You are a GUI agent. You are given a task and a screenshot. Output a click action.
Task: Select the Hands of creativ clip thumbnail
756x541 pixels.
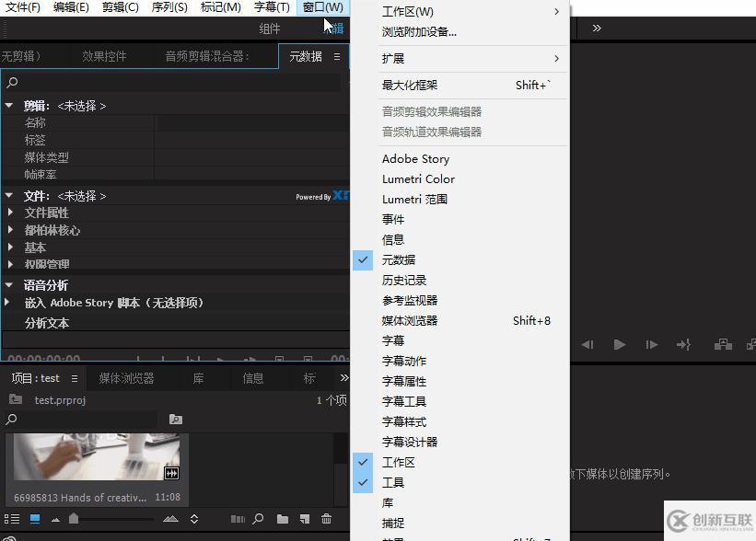(x=97, y=456)
